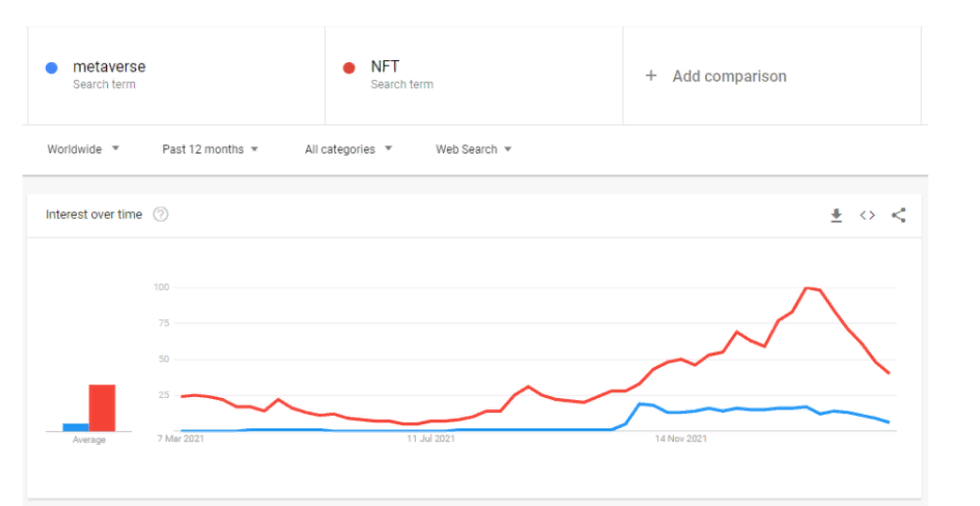Click the embed code icon
The image size is (980, 506).
[867, 215]
